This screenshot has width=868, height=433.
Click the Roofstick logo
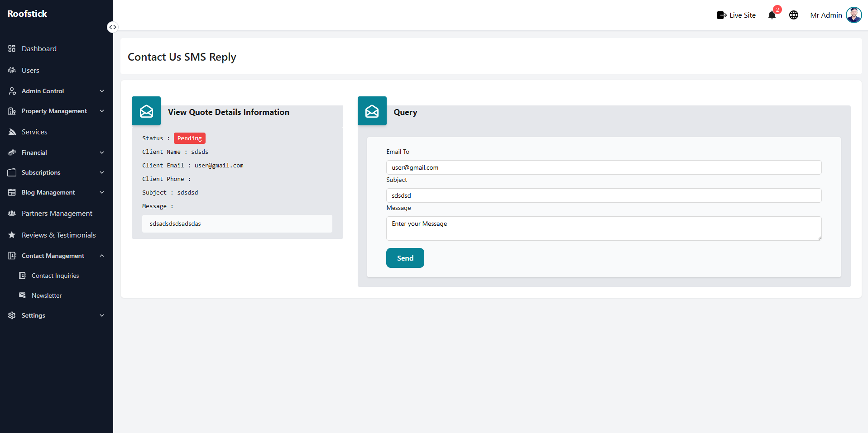(27, 14)
